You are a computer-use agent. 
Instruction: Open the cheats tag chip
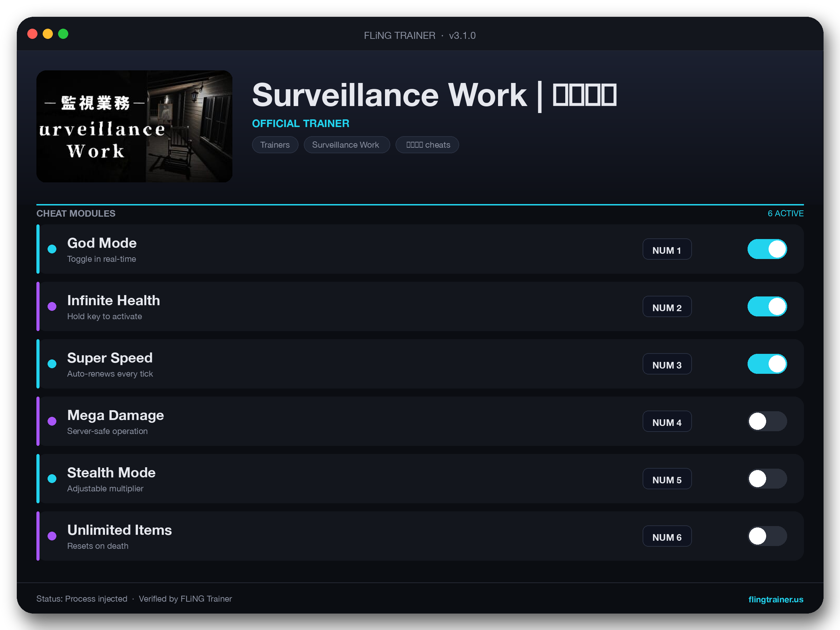(x=427, y=145)
